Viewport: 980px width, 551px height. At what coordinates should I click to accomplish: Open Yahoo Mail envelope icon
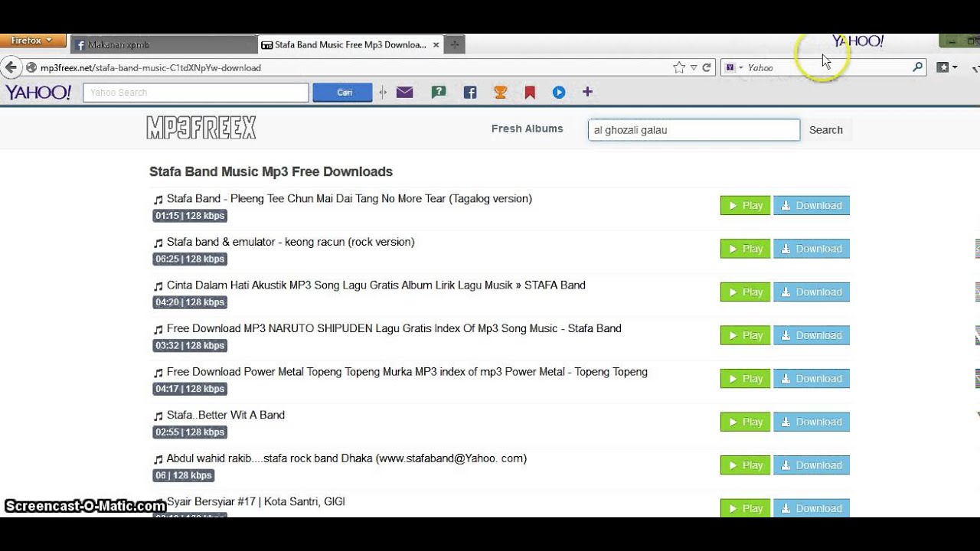[x=405, y=93]
